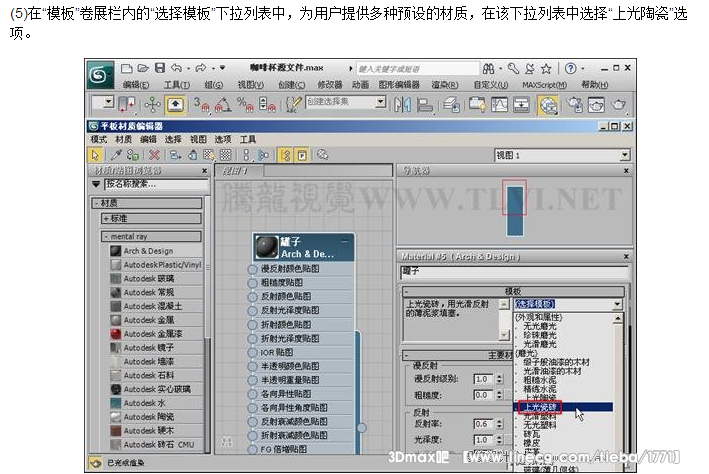Click the 罐子 material name field
Screen dimensions: 709x474
tap(514, 272)
